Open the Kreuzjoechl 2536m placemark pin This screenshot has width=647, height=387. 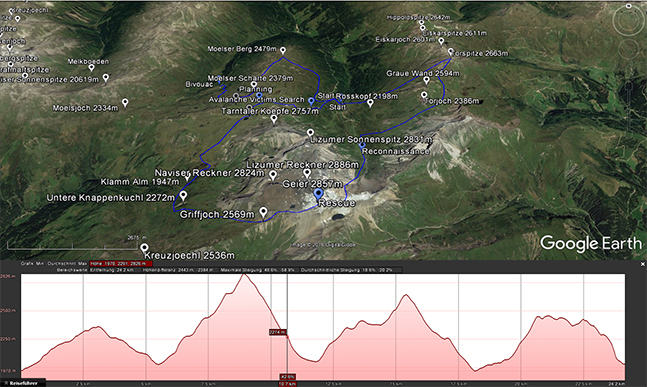144,248
